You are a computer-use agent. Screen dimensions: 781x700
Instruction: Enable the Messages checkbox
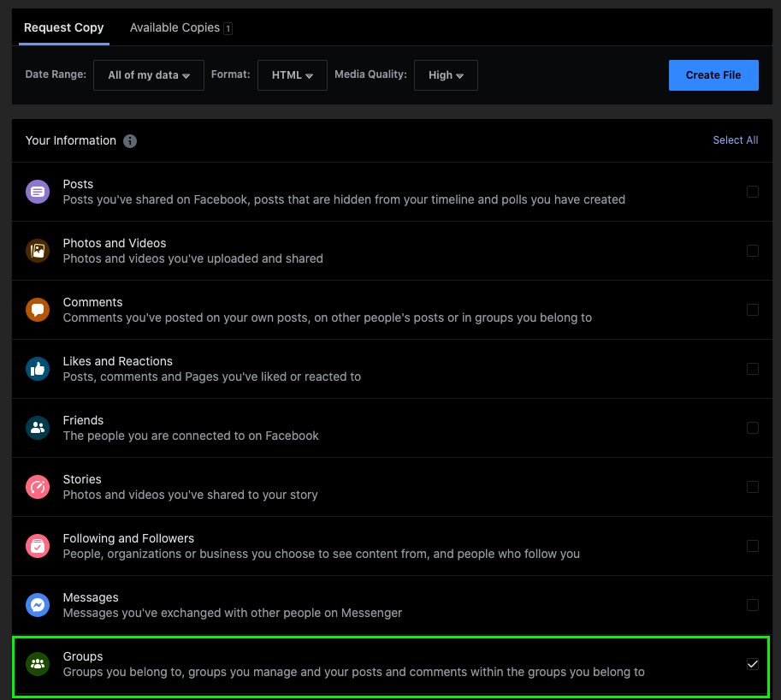click(753, 605)
